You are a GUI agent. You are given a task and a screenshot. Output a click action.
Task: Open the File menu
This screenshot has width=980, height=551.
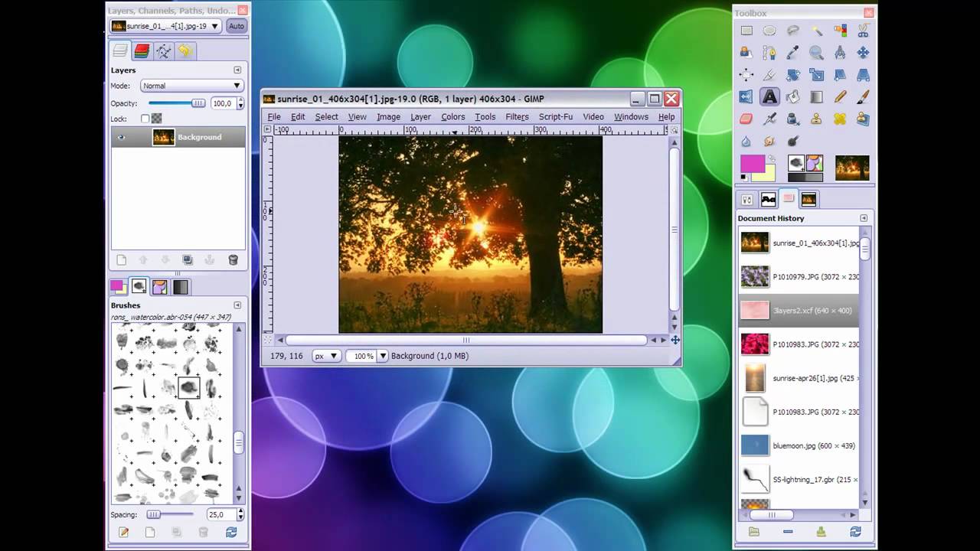(x=274, y=117)
